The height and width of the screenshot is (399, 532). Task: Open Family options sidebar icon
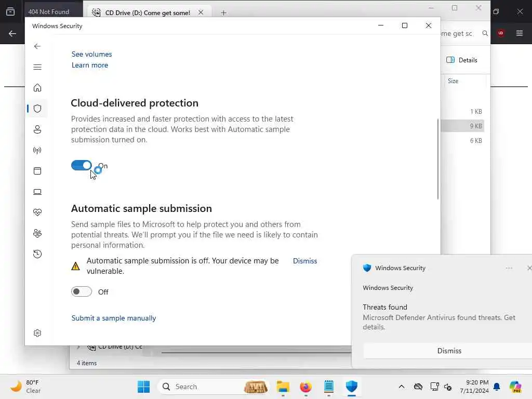click(x=37, y=233)
